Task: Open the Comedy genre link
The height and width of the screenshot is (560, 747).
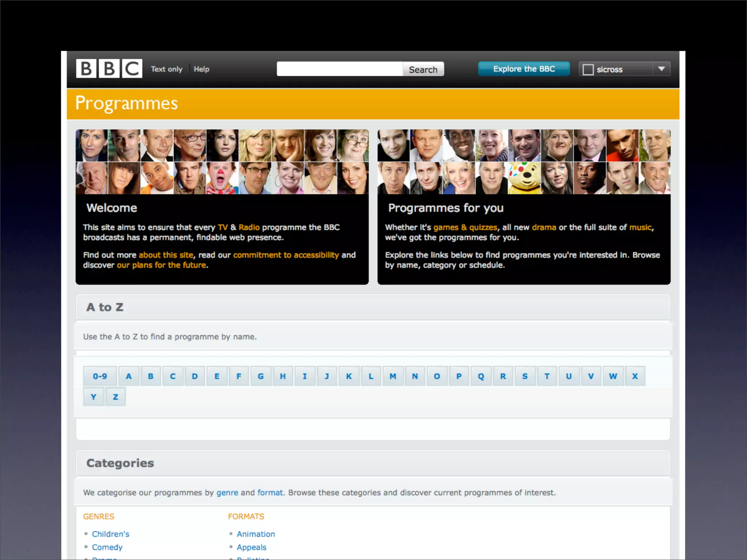Action: click(107, 547)
